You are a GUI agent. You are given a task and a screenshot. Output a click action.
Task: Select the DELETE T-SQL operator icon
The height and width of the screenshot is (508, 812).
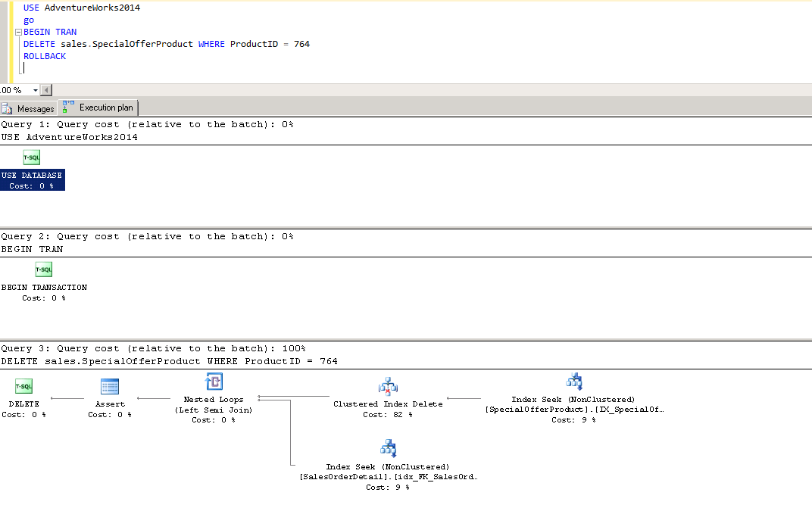(x=23, y=386)
